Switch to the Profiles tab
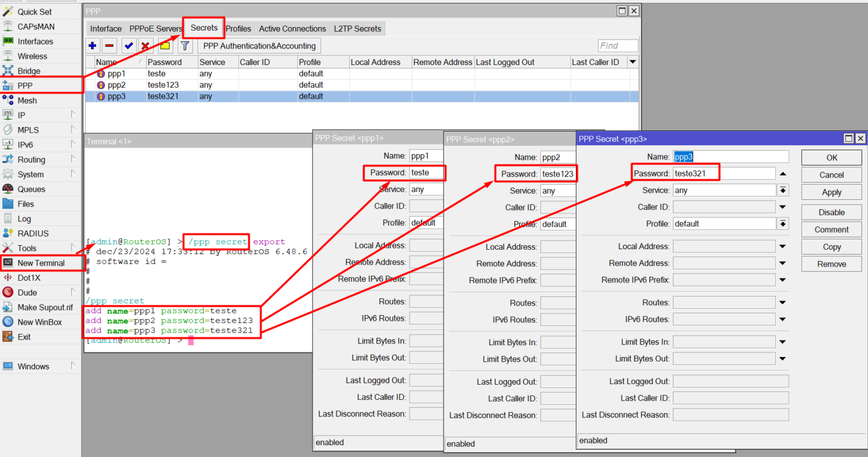 click(x=238, y=28)
